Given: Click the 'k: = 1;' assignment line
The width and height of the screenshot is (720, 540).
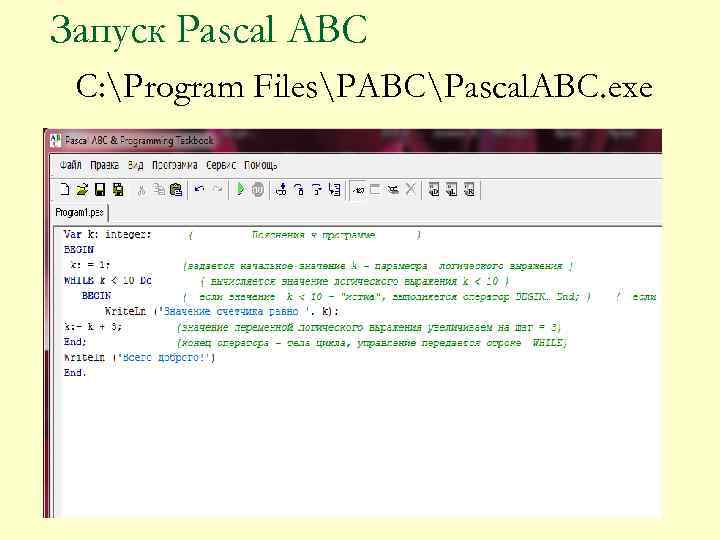Looking at the screenshot, I should (x=90, y=265).
